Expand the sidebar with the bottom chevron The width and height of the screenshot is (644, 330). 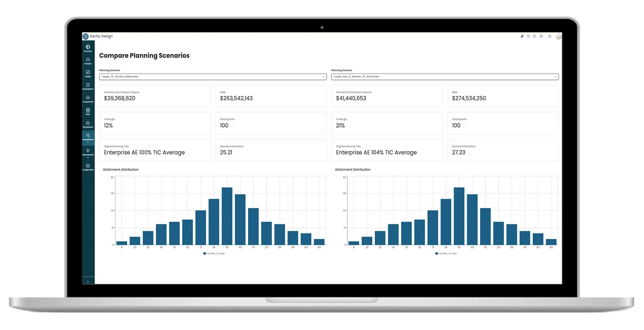tap(88, 281)
